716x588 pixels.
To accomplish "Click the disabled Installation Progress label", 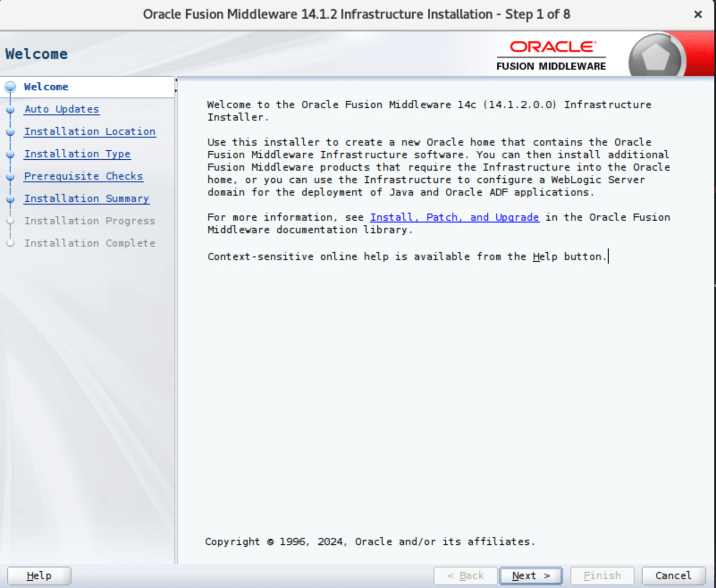I will click(89, 221).
